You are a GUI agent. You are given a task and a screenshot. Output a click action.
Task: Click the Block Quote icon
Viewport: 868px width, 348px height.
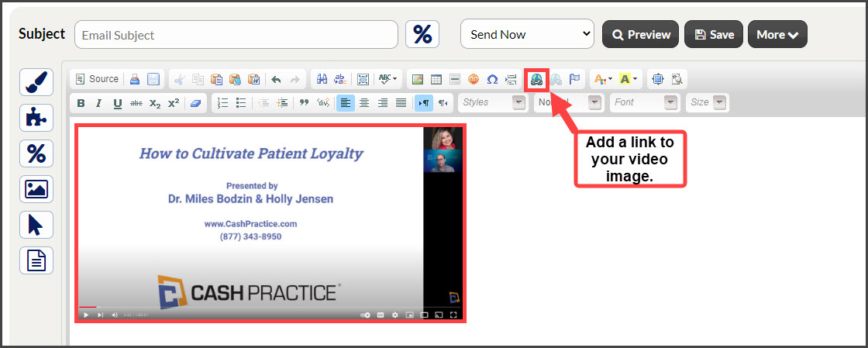click(304, 102)
